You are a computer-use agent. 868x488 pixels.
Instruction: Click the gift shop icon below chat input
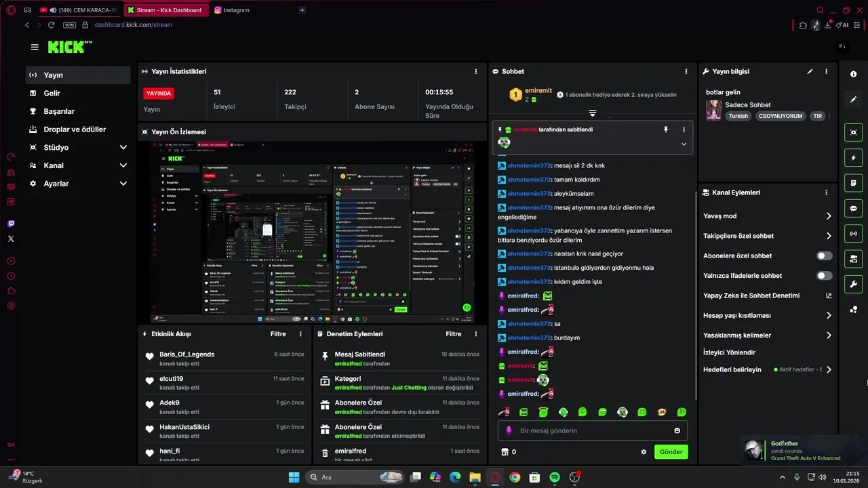pos(504,452)
